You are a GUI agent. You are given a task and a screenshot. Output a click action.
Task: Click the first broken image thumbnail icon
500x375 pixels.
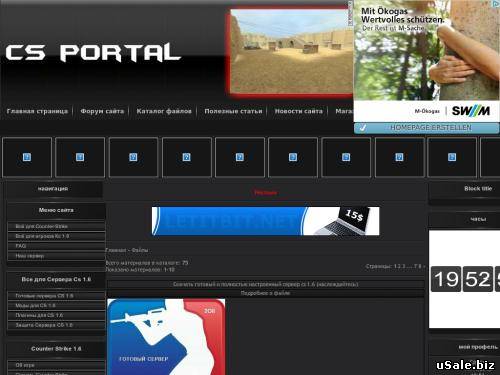pyautogui.click(x=27, y=157)
